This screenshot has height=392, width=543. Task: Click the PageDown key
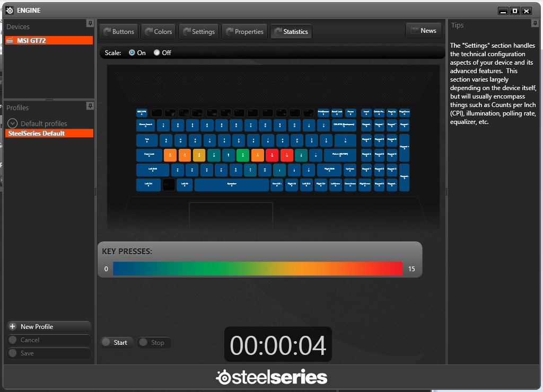pyautogui.click(x=405, y=113)
